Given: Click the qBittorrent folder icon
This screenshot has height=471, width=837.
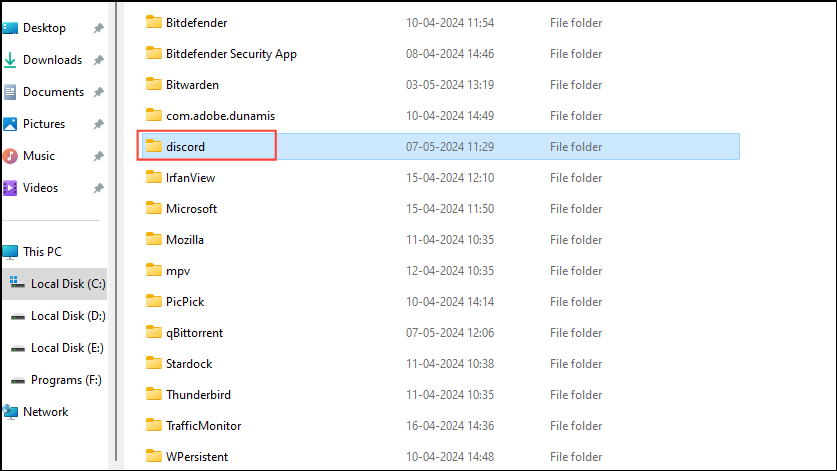Looking at the screenshot, I should [154, 332].
